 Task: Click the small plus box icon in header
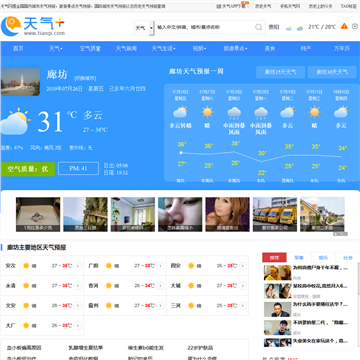tap(355, 26)
